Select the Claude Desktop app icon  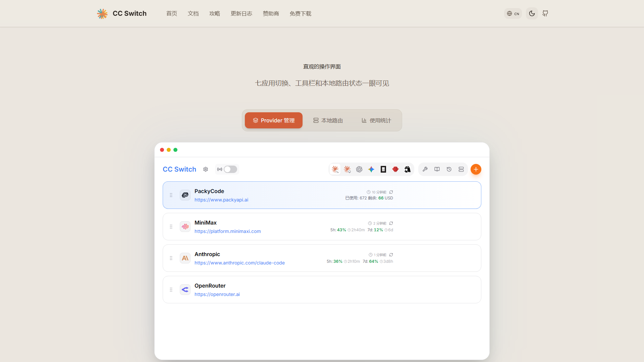347,169
